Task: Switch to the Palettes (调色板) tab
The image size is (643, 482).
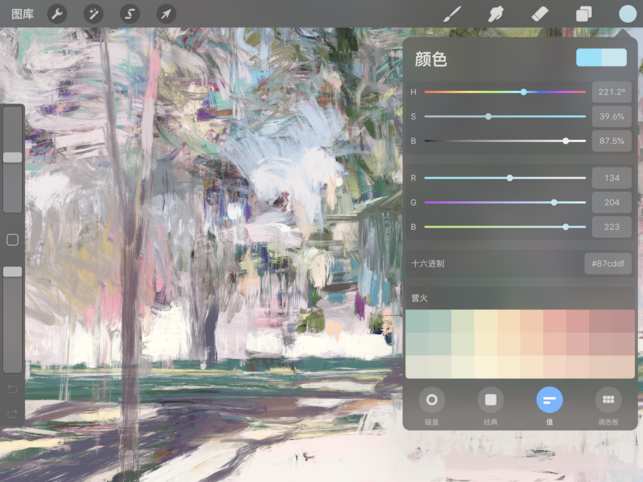Action: click(608, 400)
